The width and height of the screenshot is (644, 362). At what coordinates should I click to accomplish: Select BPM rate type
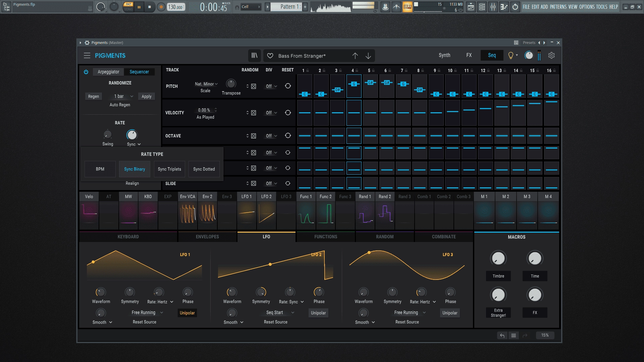coord(100,169)
